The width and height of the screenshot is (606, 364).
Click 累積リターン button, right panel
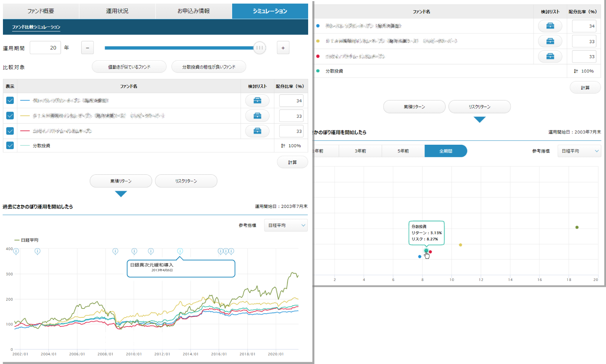(x=414, y=107)
